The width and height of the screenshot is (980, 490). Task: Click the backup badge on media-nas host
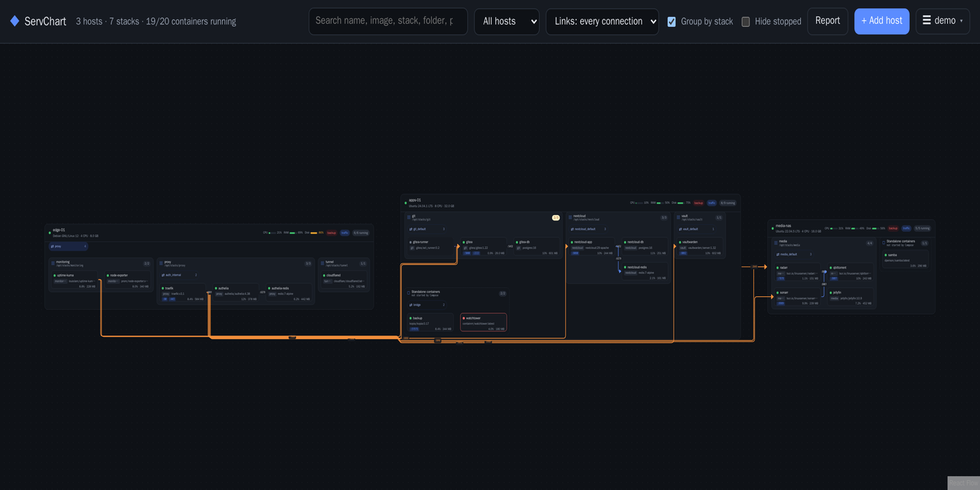click(893, 228)
